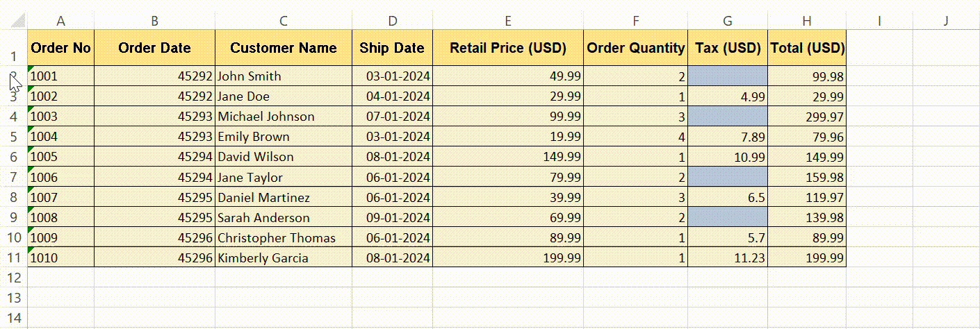Screen dimensions: 980x329
Task: Select the tax value 4.99
Action: coord(728,96)
